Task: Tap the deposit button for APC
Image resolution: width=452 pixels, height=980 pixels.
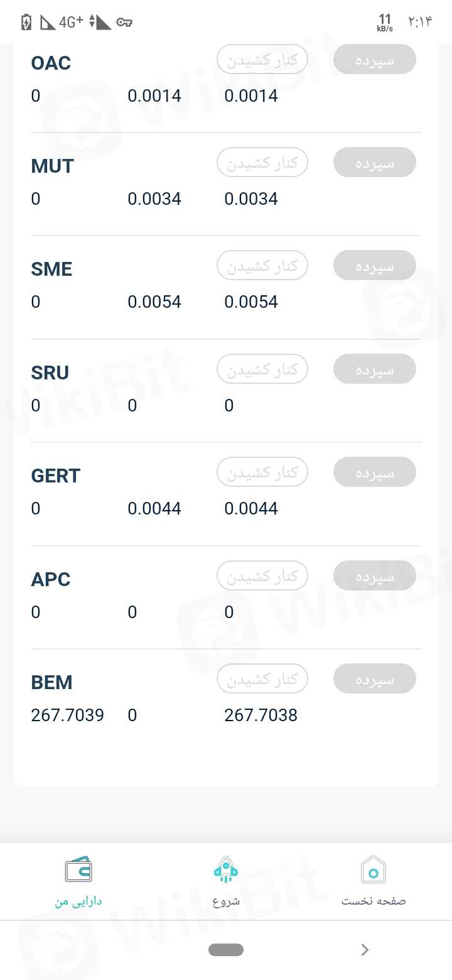Action: 374,575
